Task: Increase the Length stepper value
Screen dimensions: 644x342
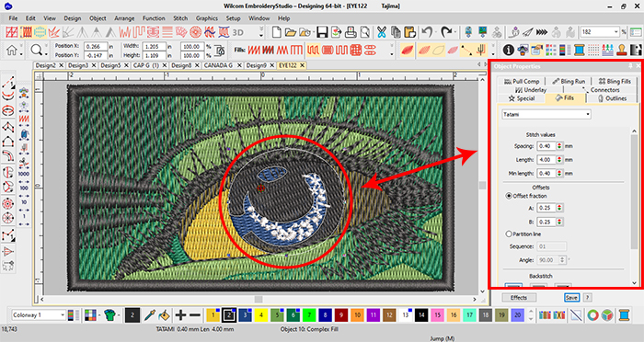Action: (x=559, y=157)
